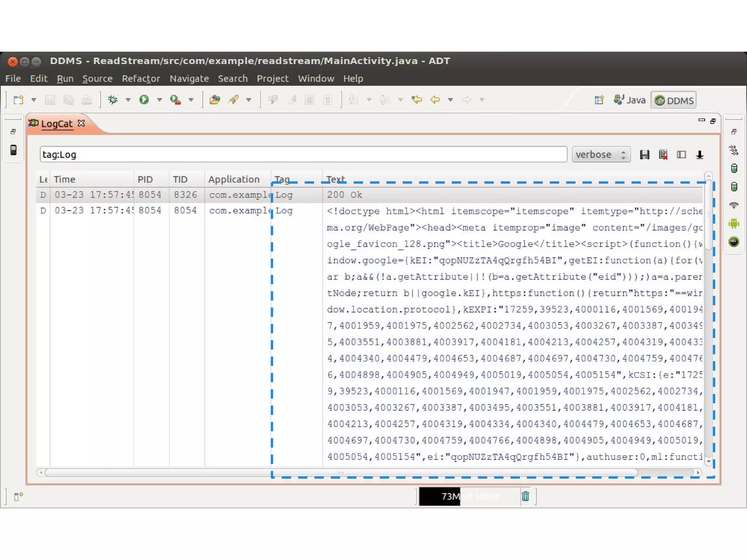Open the verbose log level dropdown
This screenshot has width=747, height=560.
point(601,155)
